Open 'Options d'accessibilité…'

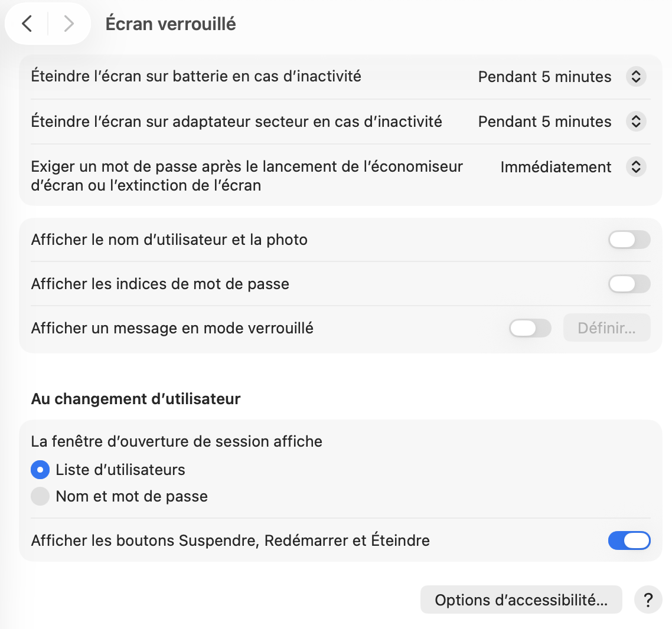[x=521, y=600]
